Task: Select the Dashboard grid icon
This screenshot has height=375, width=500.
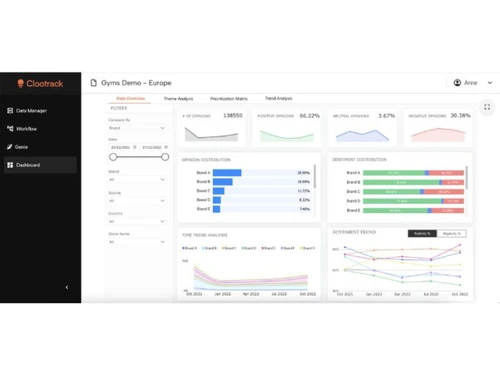Action: [10, 165]
